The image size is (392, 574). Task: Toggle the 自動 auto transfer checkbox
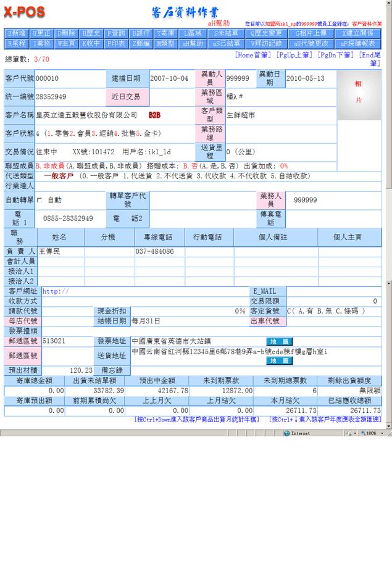point(40,201)
